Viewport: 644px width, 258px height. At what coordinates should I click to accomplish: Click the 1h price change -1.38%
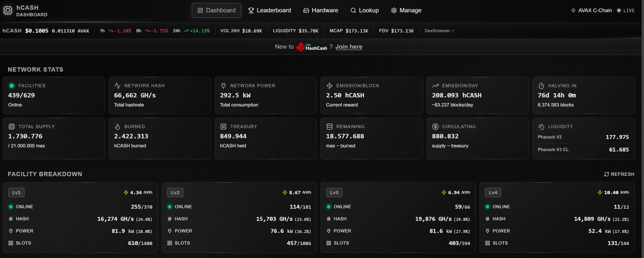coord(119,31)
